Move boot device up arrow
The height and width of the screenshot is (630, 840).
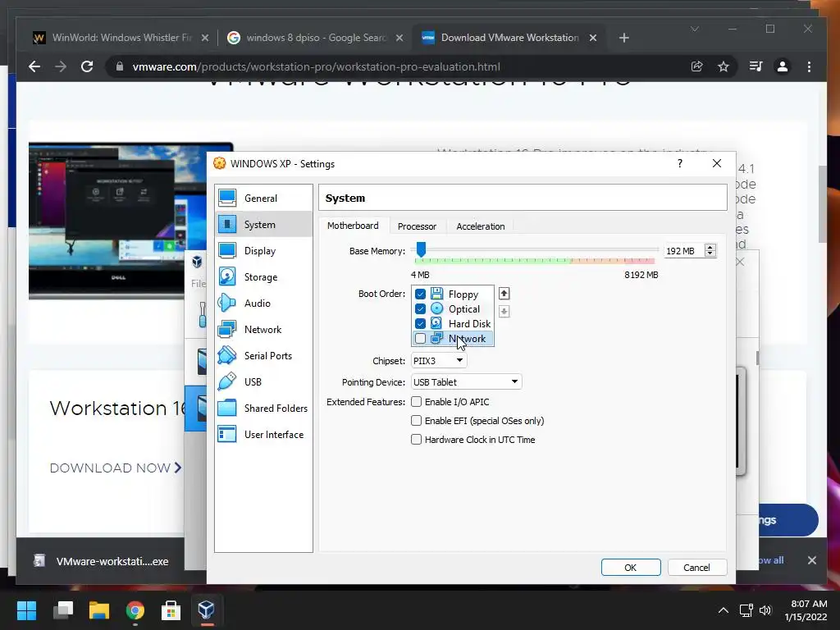[x=504, y=294]
